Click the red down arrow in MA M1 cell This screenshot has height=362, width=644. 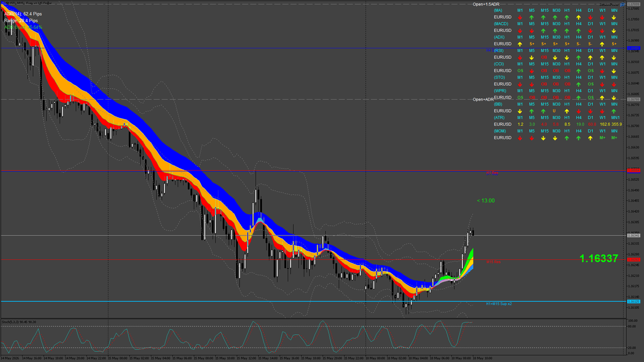tap(520, 17)
